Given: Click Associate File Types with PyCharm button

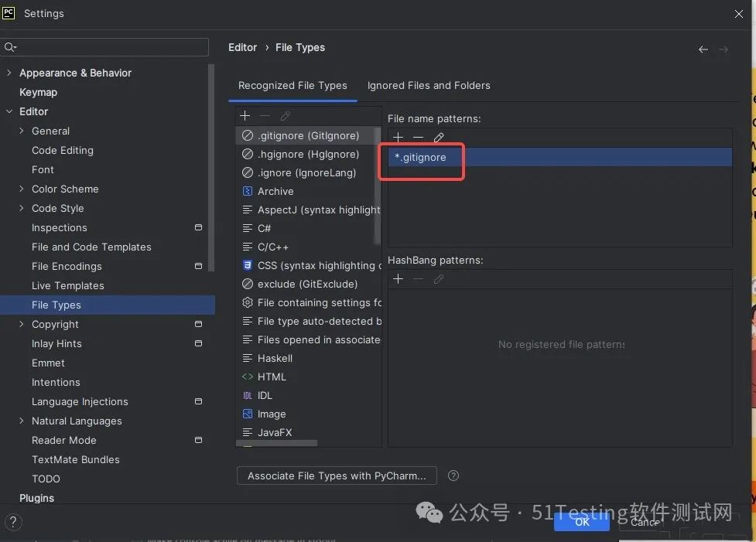Looking at the screenshot, I should point(337,476).
